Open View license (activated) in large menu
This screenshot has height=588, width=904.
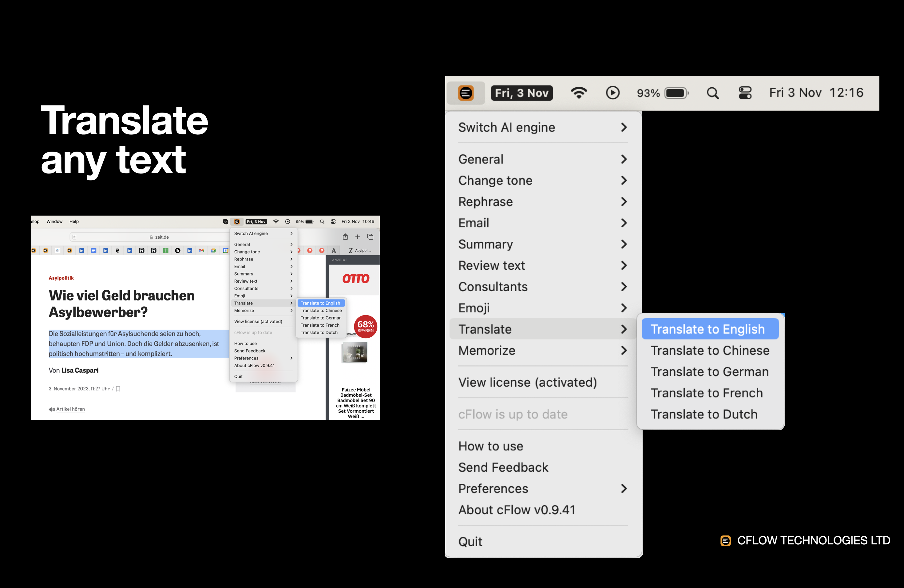point(527,382)
